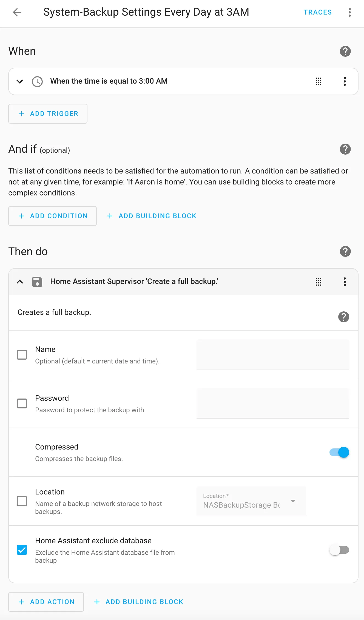Screen dimensions: 364x620
Task: Click the Name input field
Action: tap(272, 354)
